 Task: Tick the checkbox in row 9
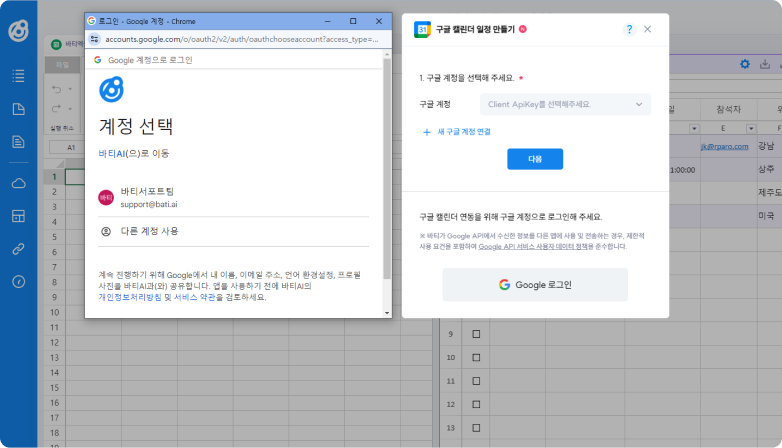tap(476, 334)
